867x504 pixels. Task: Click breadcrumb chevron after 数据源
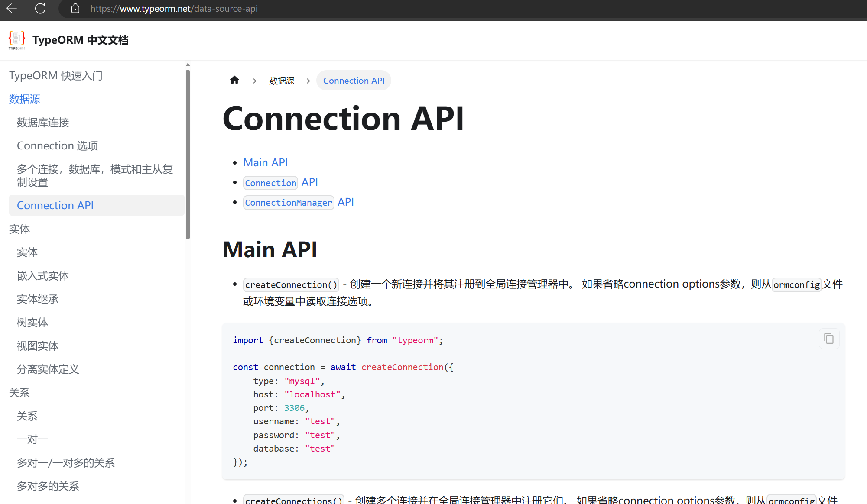point(308,81)
